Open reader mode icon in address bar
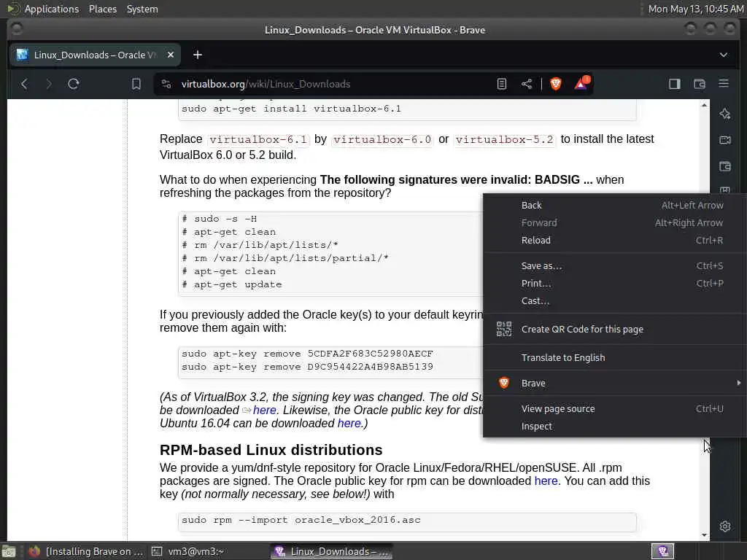 (502, 85)
